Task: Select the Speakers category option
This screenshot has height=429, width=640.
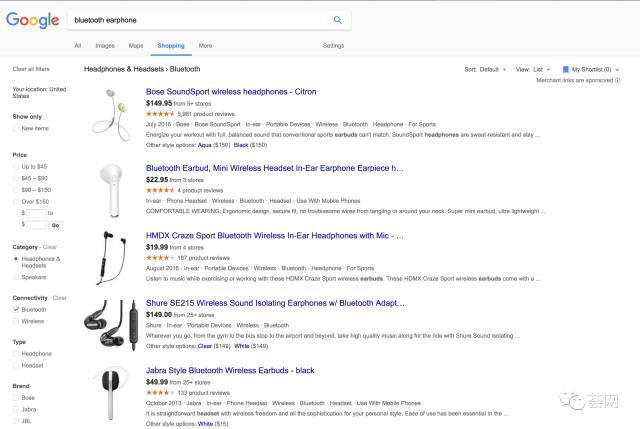Action: click(x=16, y=277)
